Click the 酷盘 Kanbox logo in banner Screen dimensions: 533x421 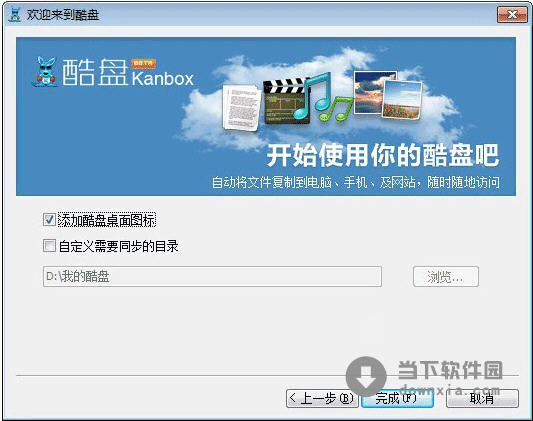click(114, 72)
